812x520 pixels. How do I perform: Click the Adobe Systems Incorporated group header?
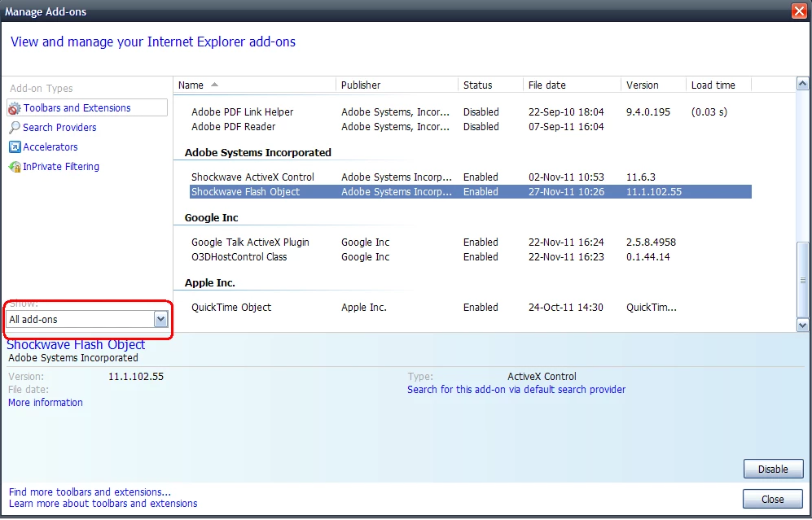click(x=258, y=153)
